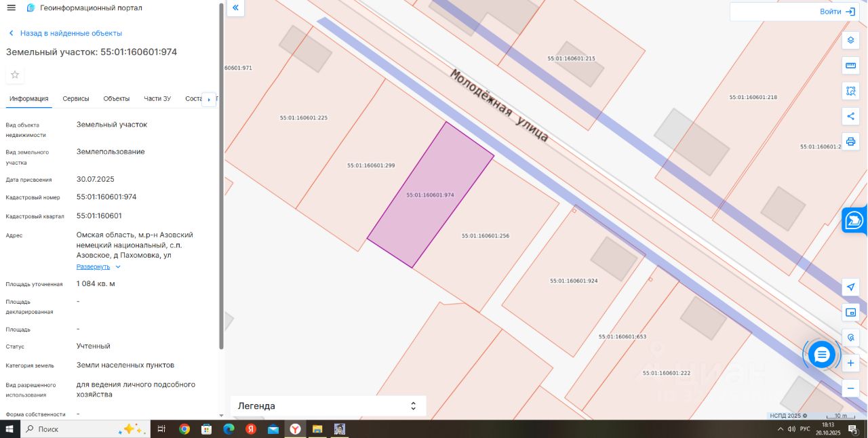This screenshot has height=438, width=868.
Task: Switch to the Сервисы tab
Action: pyautogui.click(x=76, y=98)
